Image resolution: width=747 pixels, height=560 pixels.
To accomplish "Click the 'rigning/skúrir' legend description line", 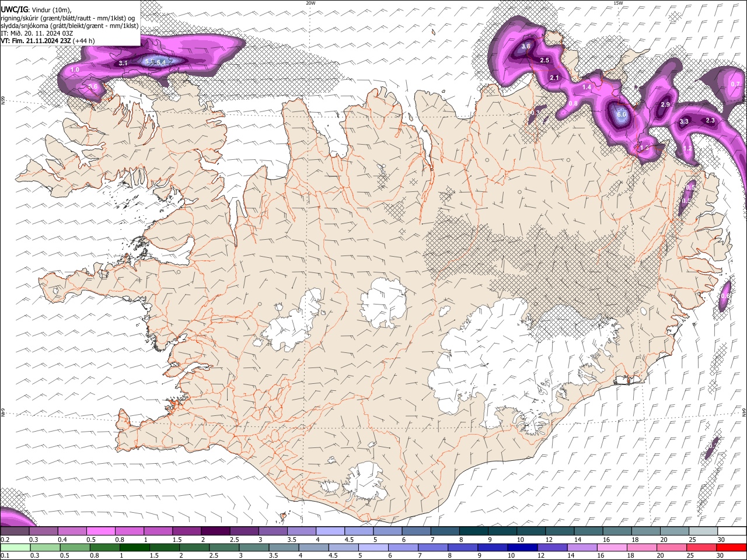I will 68,17.
